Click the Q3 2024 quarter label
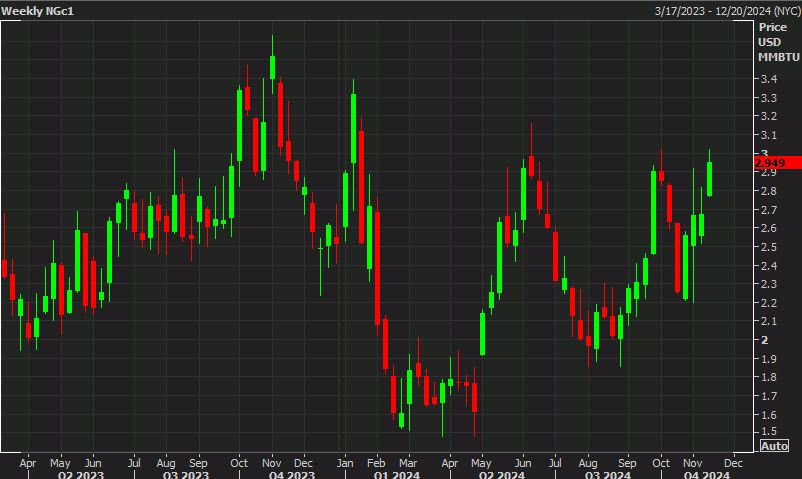Screen dimensions: 802x479 pos(608,475)
